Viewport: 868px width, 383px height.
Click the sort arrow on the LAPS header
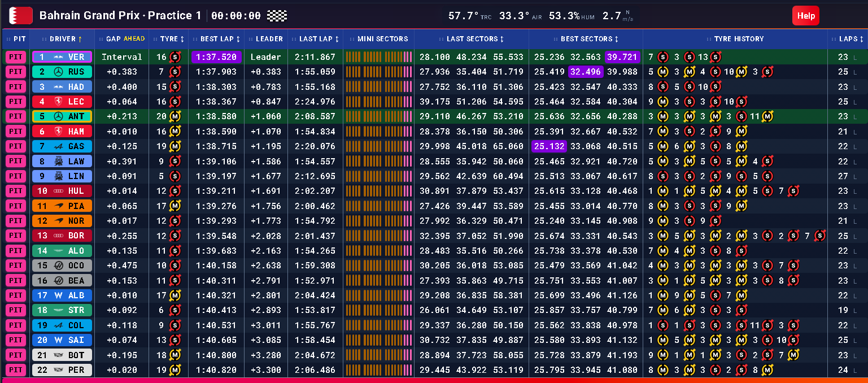862,39
